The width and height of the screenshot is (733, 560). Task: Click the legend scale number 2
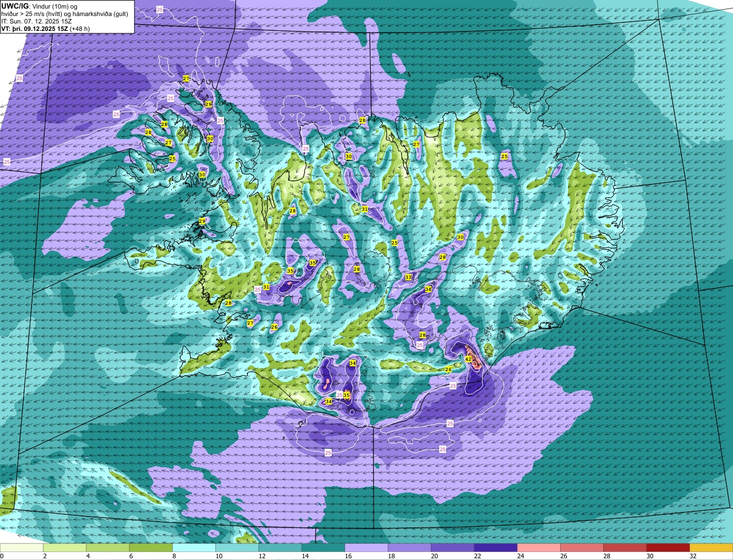click(x=44, y=556)
